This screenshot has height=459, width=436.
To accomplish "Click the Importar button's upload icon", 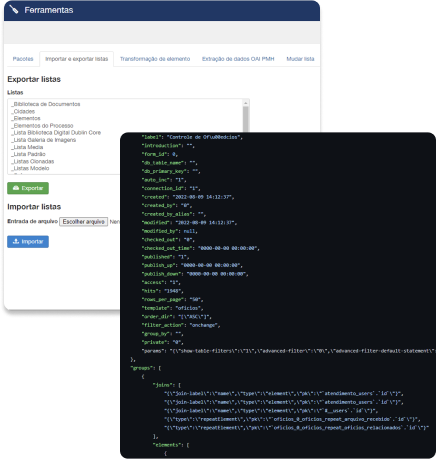I will pyautogui.click(x=16, y=241).
